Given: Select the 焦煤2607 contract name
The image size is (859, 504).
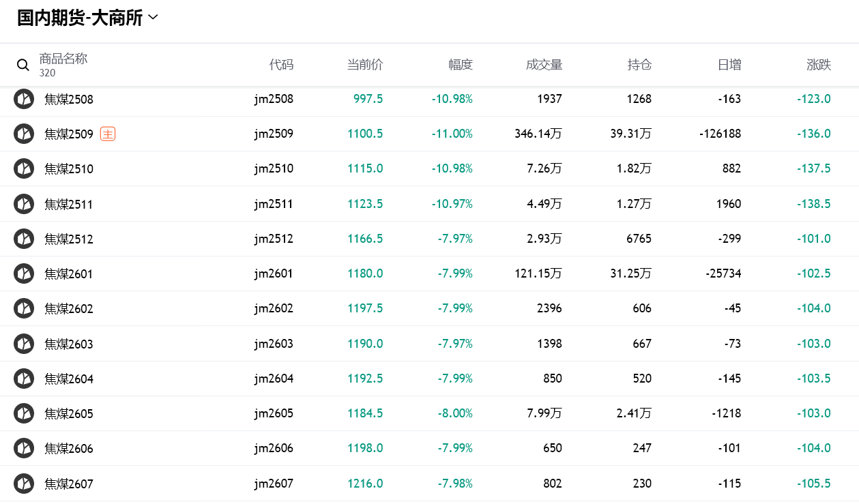Looking at the screenshot, I should 69,484.
